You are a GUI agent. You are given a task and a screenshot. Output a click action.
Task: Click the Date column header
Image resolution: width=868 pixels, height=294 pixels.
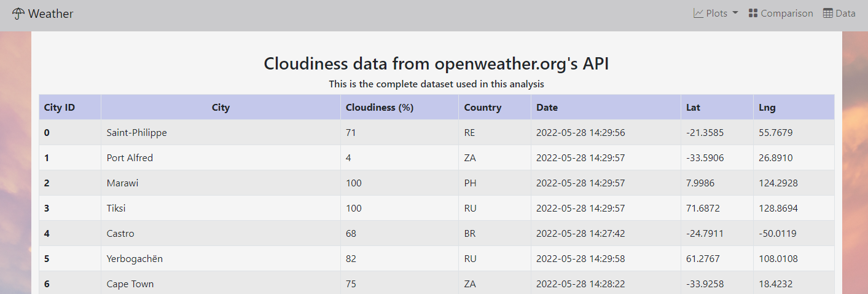606,107
